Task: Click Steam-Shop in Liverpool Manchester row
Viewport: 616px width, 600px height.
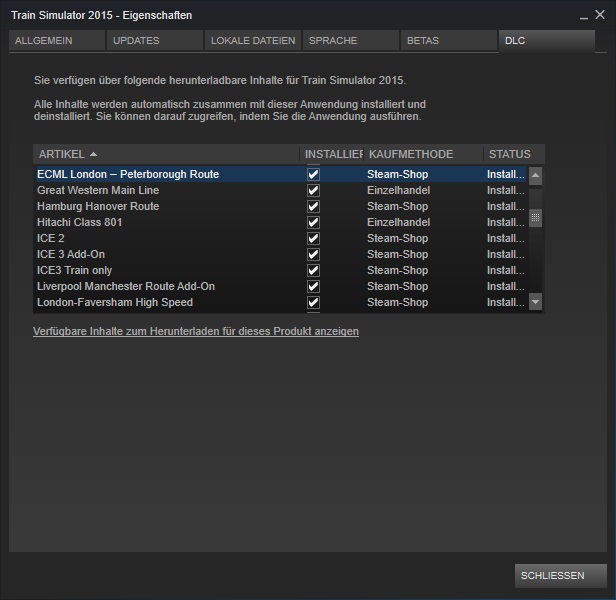Action: click(398, 286)
